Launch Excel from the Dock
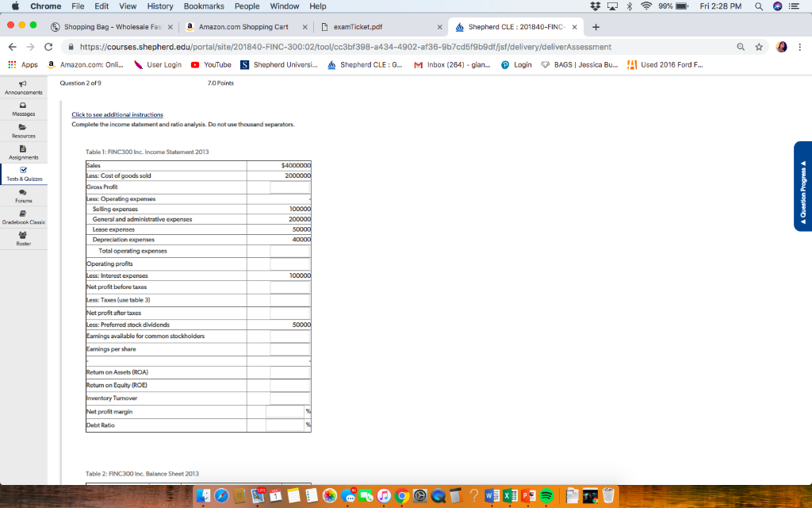The image size is (812, 508). click(510, 495)
